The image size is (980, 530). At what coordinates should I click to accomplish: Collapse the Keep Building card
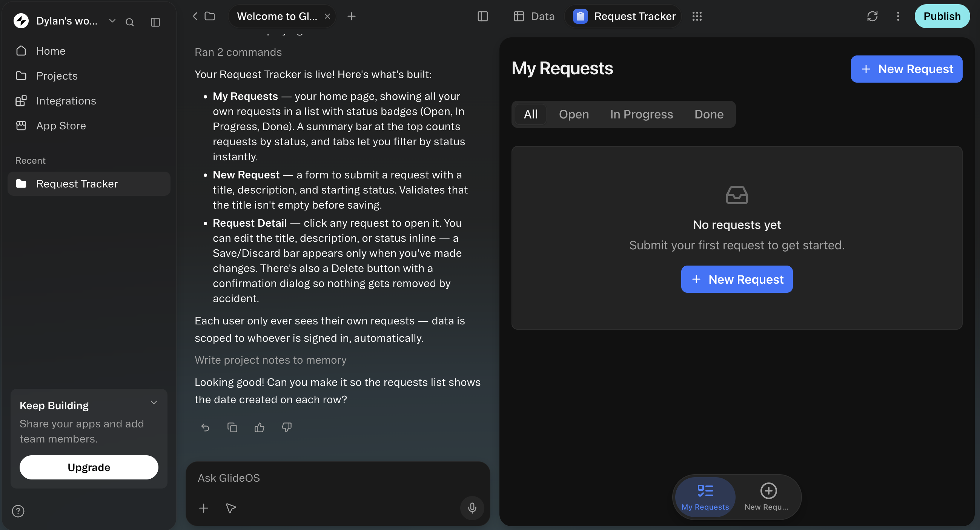[154, 402]
